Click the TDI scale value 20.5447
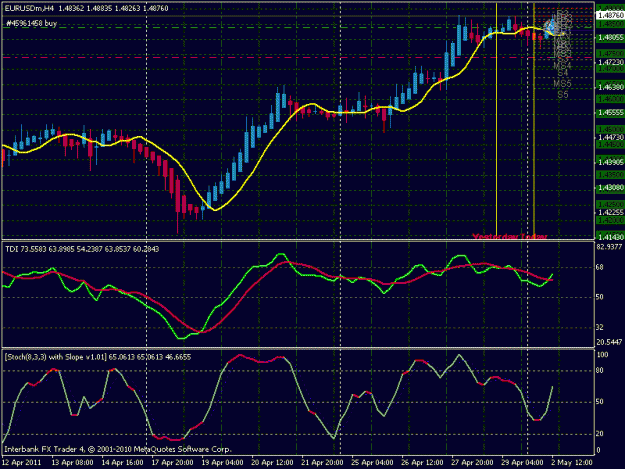625x469 pixels. (x=609, y=342)
